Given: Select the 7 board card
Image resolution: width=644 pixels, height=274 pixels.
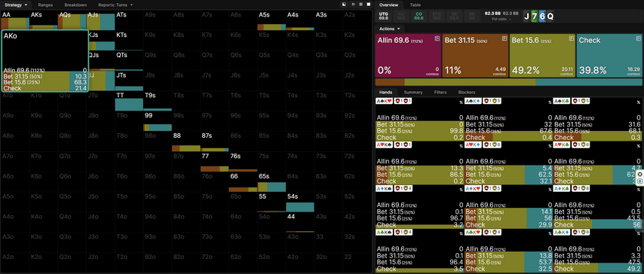Looking at the screenshot, I should (x=534, y=17).
